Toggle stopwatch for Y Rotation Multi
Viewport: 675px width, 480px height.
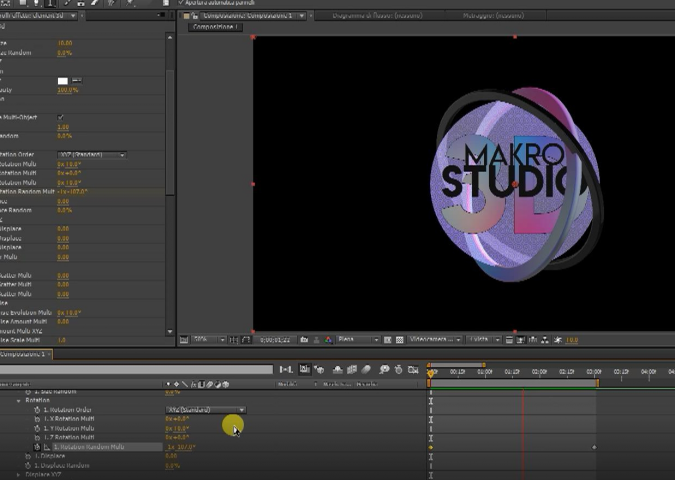[x=37, y=428]
